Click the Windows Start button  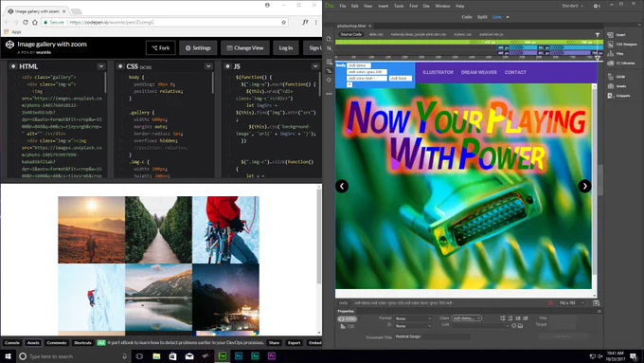click(8, 356)
